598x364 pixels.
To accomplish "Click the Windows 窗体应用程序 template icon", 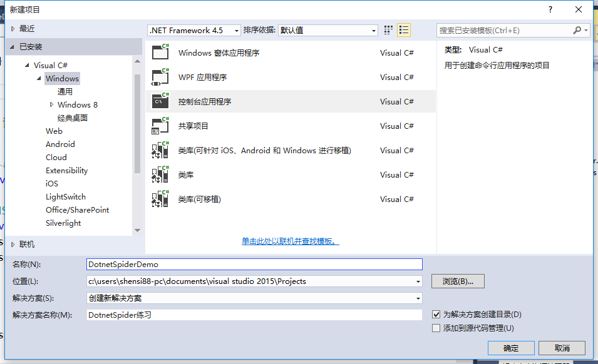I will tap(160, 52).
